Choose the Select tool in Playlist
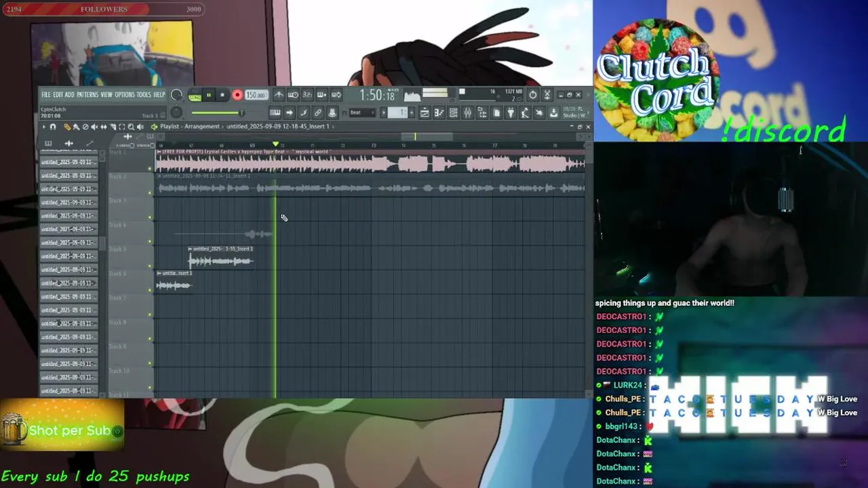 pos(122,127)
